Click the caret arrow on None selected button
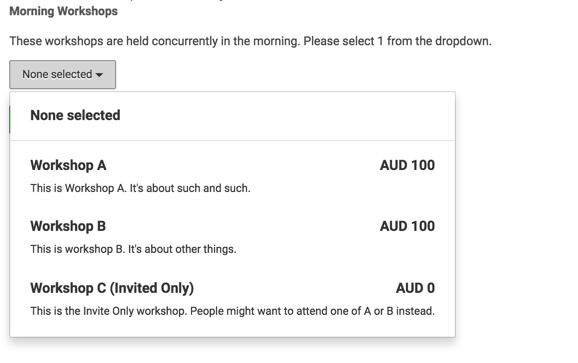Screen dimensions: 578x363 tap(99, 75)
